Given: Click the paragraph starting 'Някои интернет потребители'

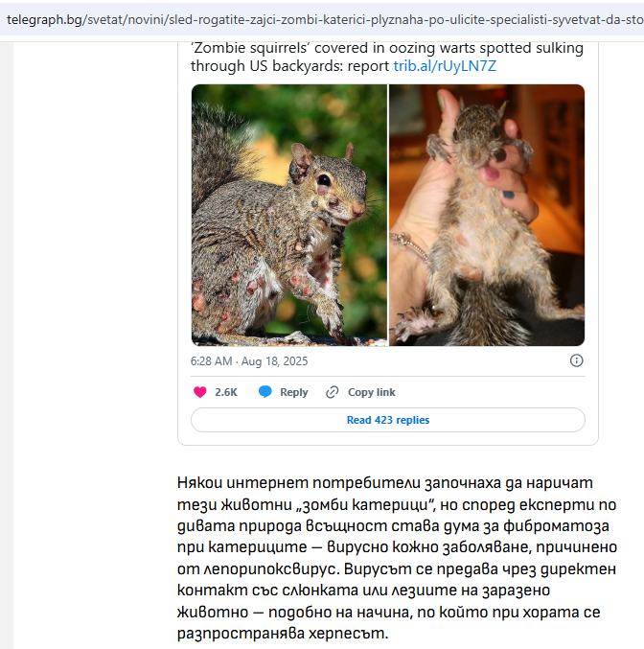Looking at the screenshot, I should pos(397,558).
